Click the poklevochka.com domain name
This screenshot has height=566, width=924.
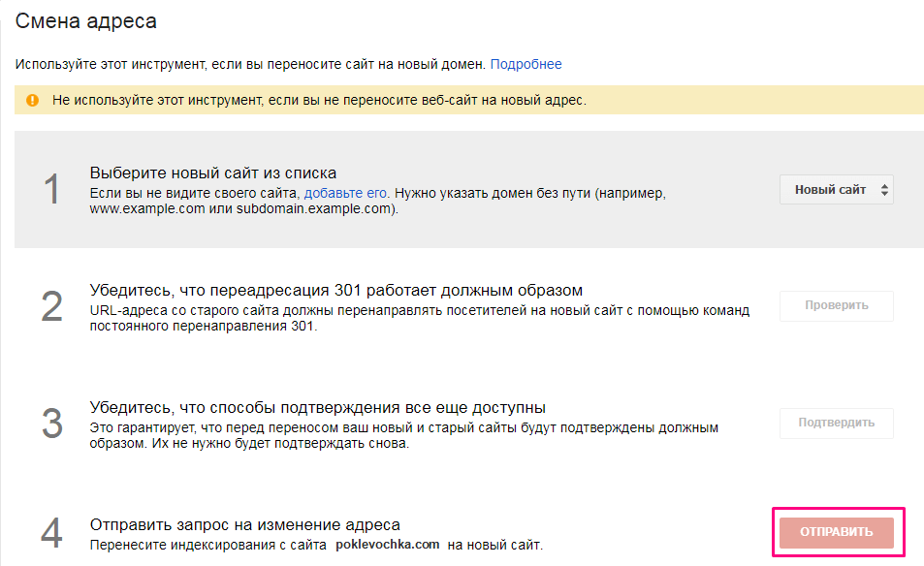[388, 545]
